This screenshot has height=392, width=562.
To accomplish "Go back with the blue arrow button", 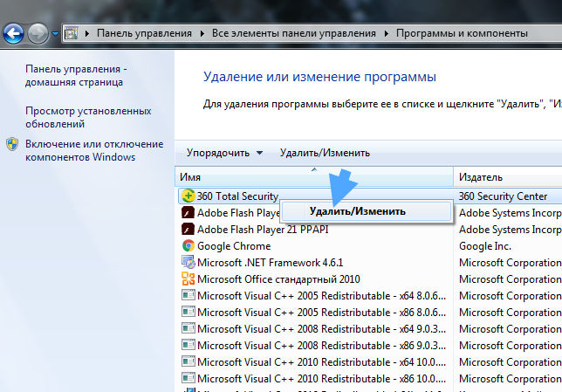I will (x=13, y=34).
